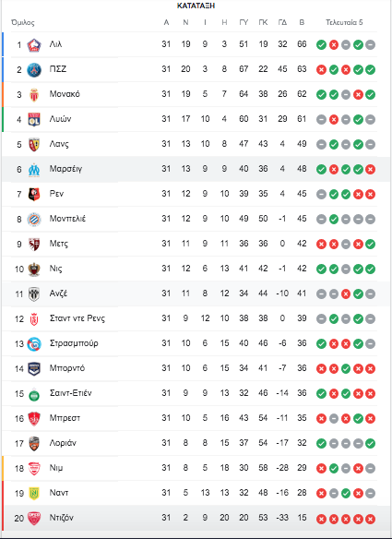The image size is (392, 539).
Task: Click Lille's most recent match result icon
Action: [371, 44]
